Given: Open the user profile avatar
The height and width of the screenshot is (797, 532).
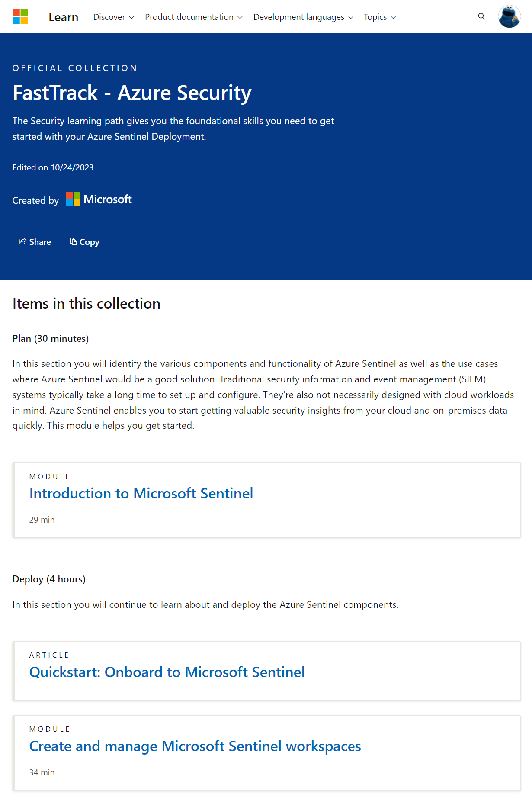Looking at the screenshot, I should coord(509,17).
